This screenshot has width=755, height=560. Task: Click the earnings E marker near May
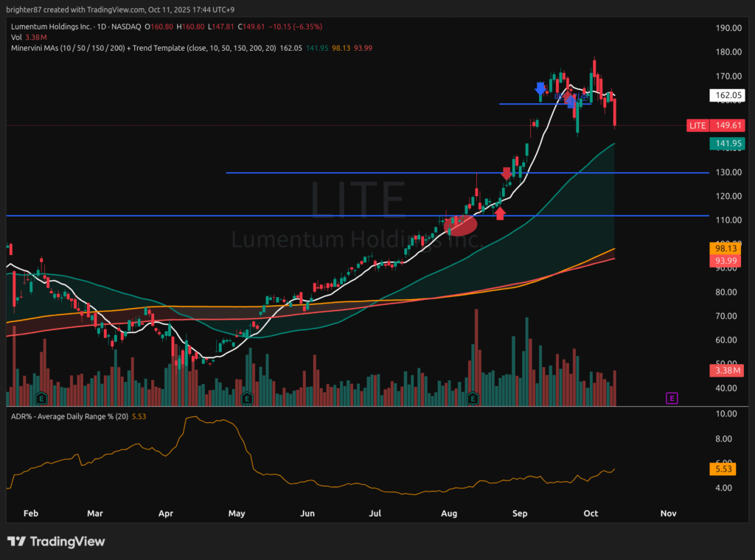247,399
